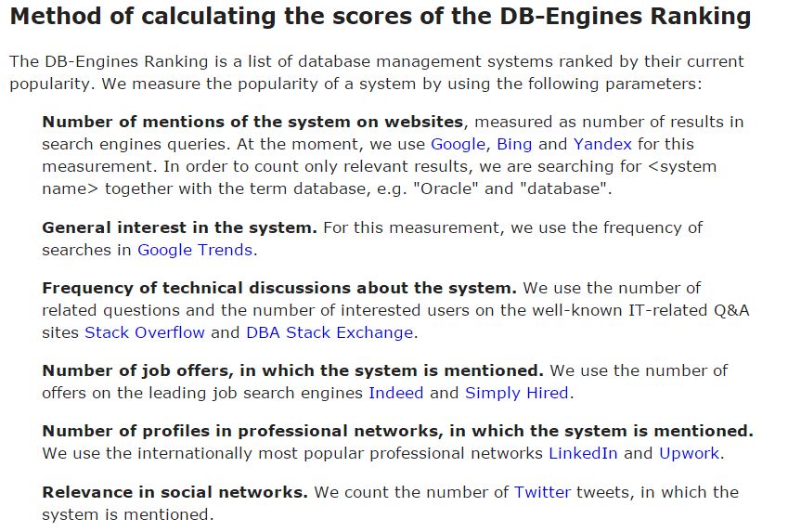Follow the Yandex link
This screenshot has height=532, width=788.
click(602, 144)
